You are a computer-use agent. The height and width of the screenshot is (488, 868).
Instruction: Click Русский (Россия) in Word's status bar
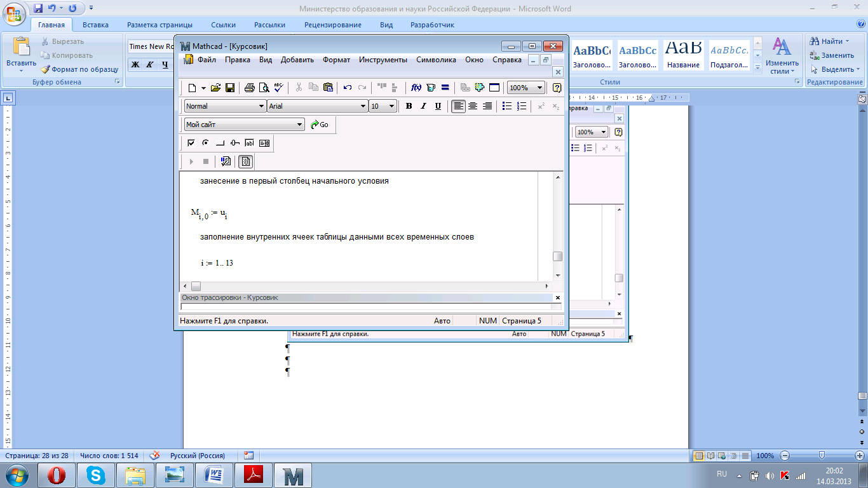pyautogui.click(x=198, y=456)
